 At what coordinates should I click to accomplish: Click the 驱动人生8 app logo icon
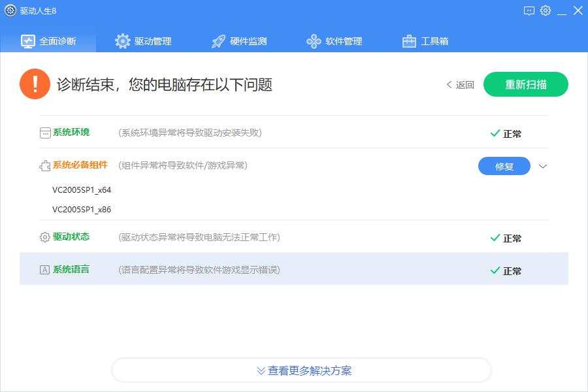(x=10, y=10)
